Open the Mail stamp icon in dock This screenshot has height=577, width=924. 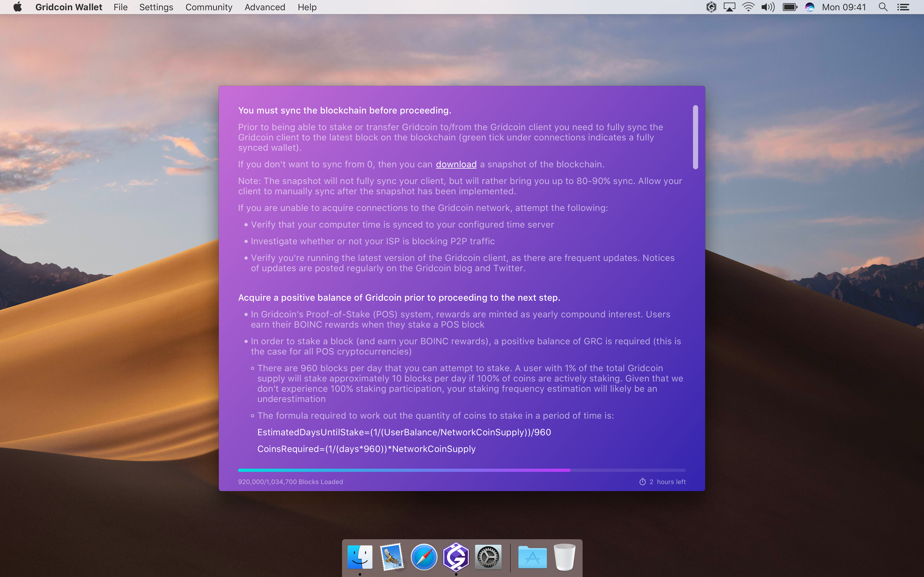click(392, 557)
